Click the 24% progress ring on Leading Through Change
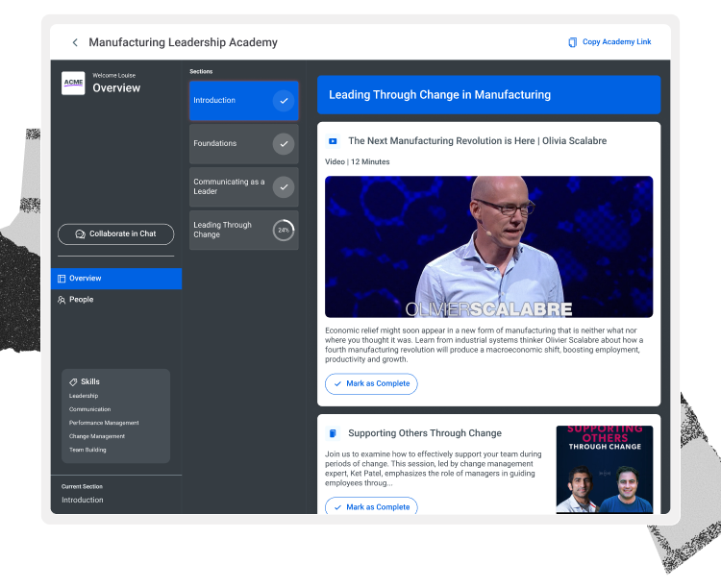Viewport: 721px width, 588px height. click(284, 231)
